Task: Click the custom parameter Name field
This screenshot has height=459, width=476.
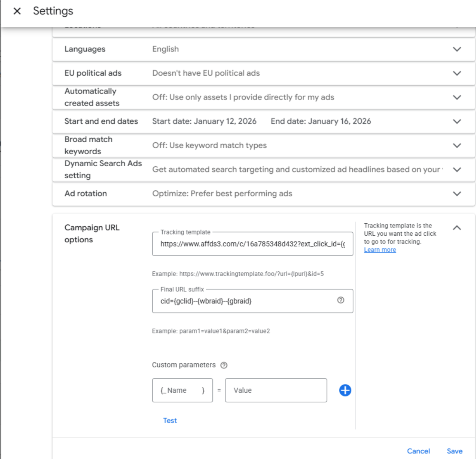Action: tap(182, 390)
